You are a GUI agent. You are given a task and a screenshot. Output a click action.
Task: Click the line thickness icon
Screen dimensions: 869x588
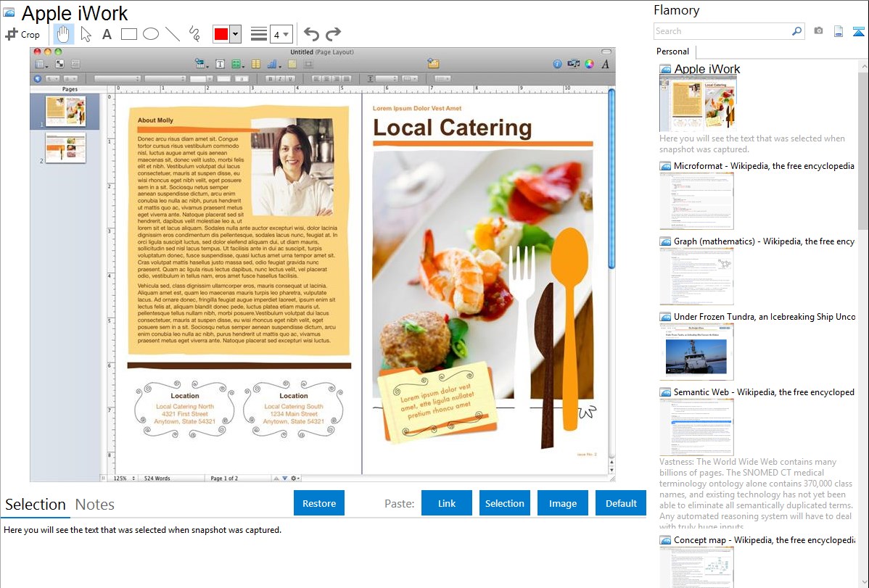(x=258, y=34)
